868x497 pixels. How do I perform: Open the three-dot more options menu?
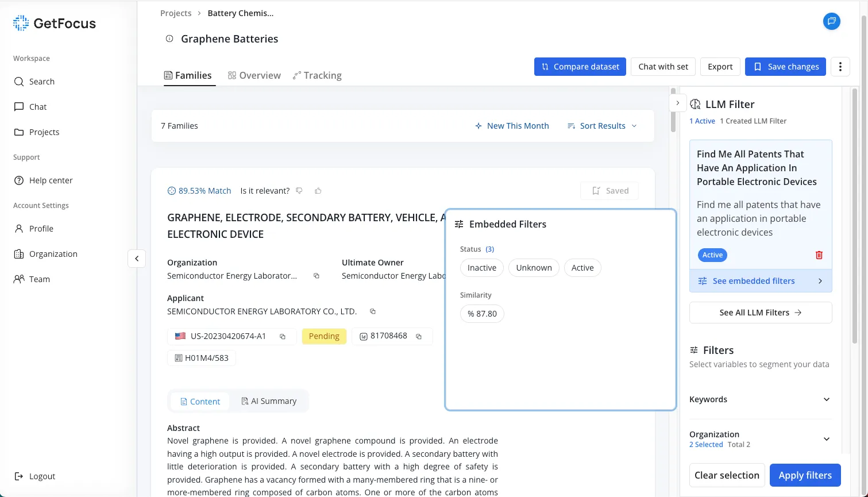(x=840, y=67)
